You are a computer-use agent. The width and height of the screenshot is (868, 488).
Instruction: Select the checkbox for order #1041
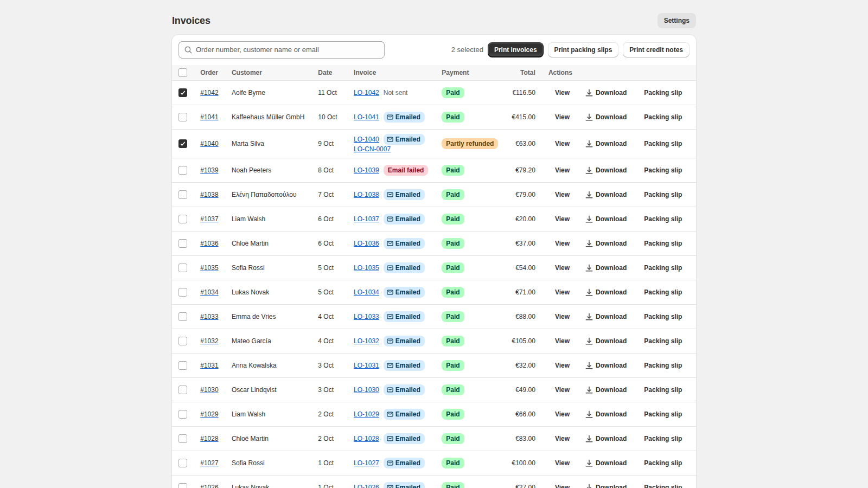click(183, 117)
